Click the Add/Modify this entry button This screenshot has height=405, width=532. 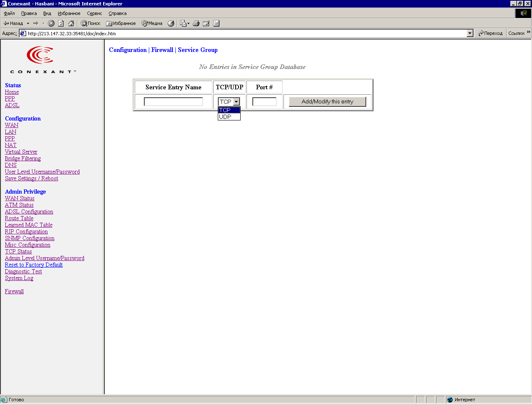click(x=328, y=101)
